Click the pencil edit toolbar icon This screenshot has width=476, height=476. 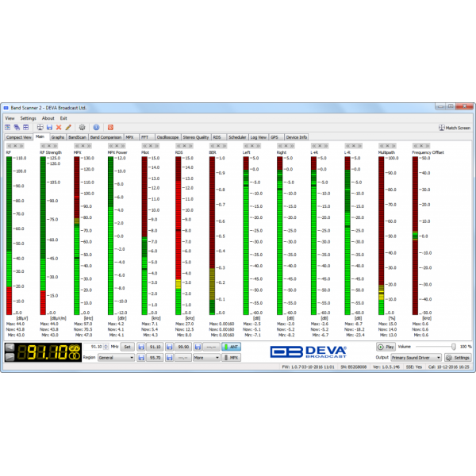tap(68, 127)
